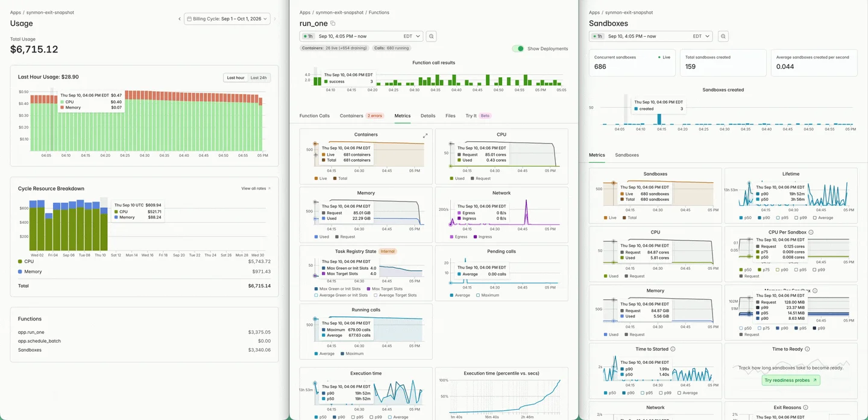Click Containers 26 live status pill

point(335,48)
